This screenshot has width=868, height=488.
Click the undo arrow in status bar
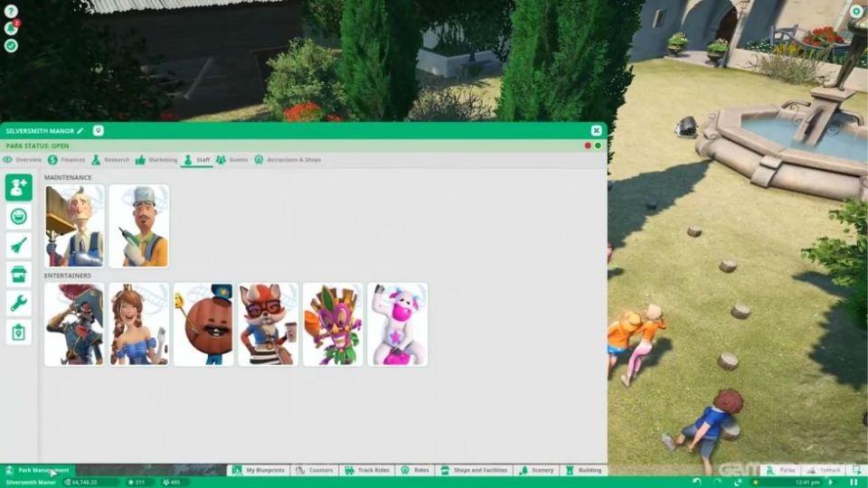tap(697, 483)
